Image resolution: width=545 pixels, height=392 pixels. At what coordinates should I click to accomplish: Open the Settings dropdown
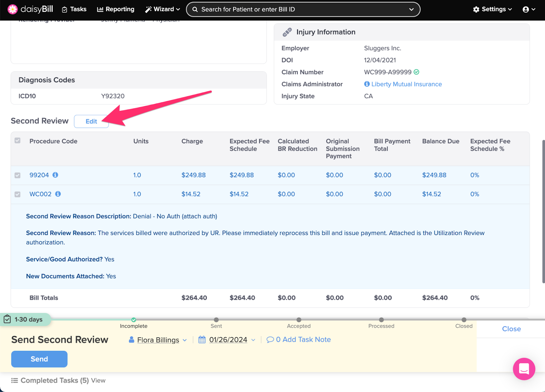[x=493, y=10]
